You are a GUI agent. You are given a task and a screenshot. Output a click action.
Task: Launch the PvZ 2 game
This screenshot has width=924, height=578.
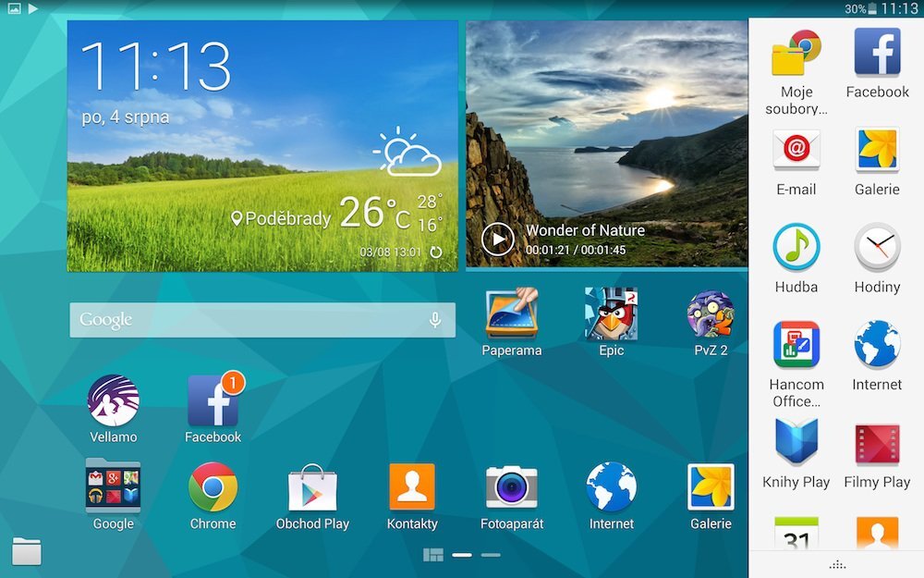click(x=710, y=314)
